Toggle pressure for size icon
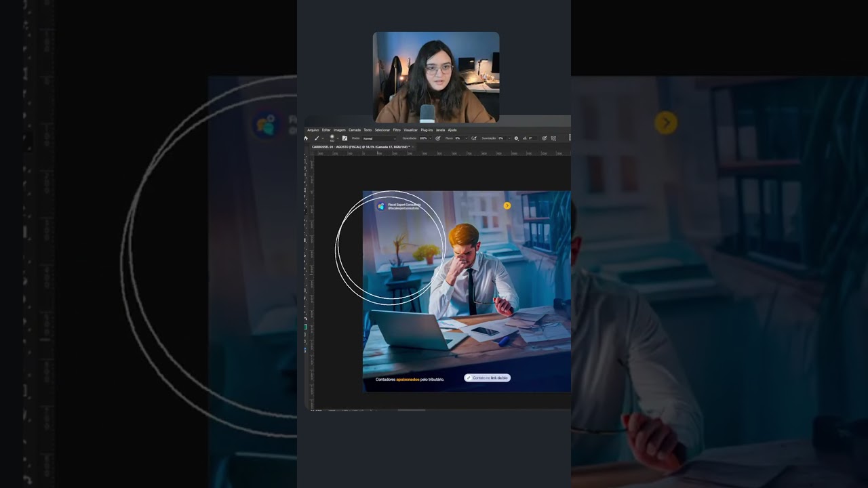 pos(544,138)
